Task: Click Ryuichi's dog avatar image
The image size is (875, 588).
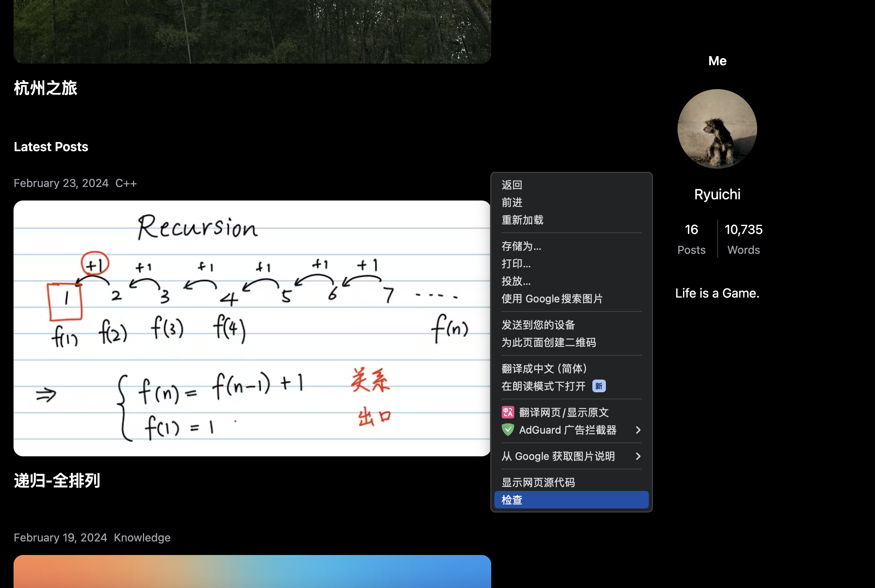Action: tap(717, 129)
